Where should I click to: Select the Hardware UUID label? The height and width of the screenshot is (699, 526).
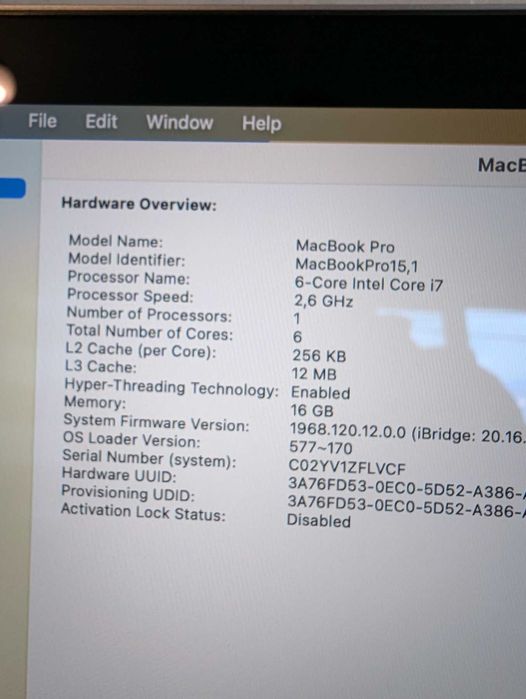coord(119,475)
